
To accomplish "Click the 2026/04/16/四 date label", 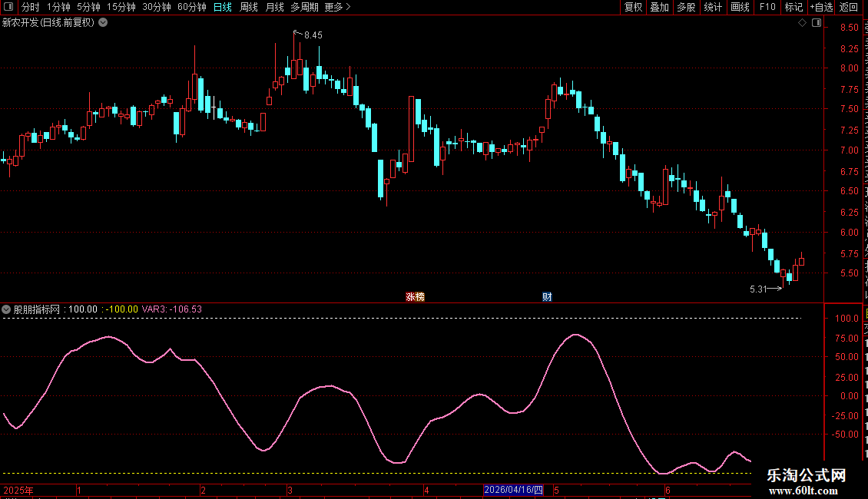I will [x=513, y=490].
